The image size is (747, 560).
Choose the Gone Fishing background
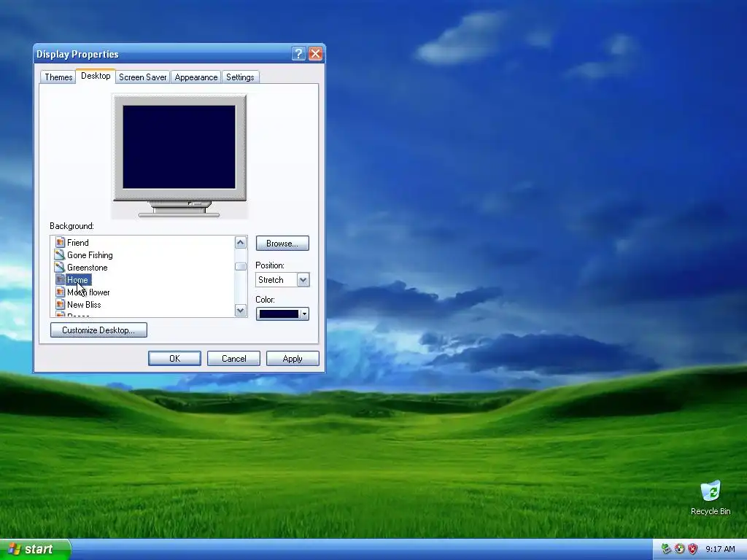pos(90,254)
